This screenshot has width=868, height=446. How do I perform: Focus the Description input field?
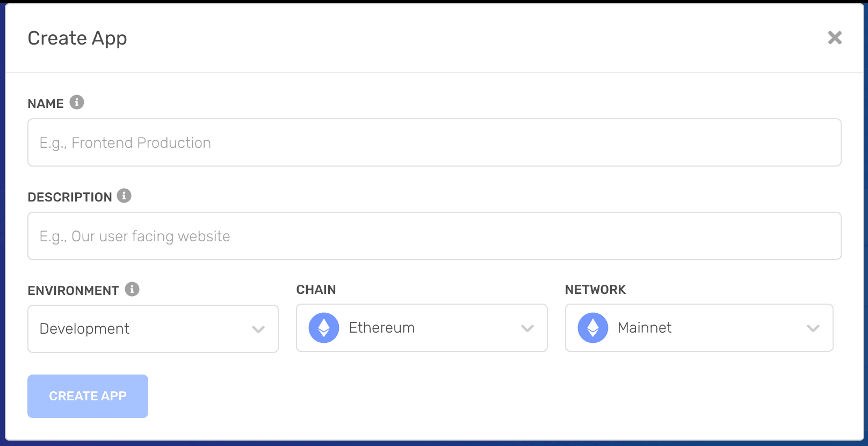coord(434,236)
